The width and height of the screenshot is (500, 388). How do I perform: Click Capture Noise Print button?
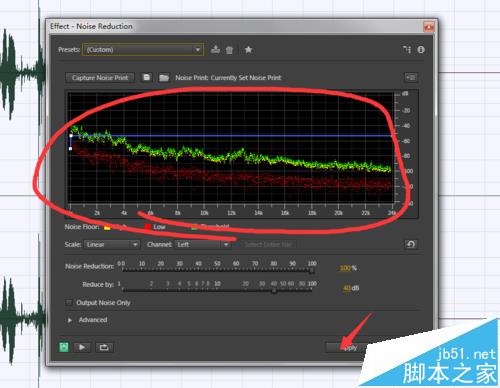click(x=100, y=78)
